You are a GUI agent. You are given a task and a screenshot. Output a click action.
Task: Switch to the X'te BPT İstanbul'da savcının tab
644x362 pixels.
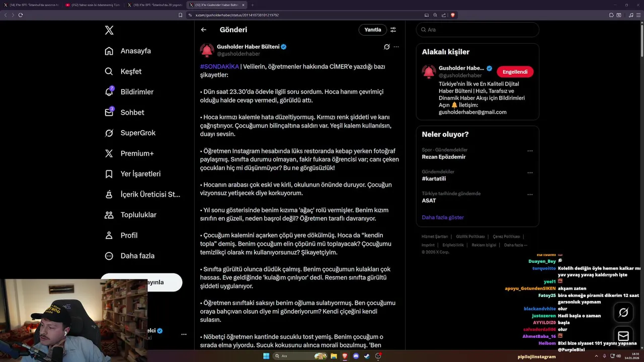pyautogui.click(x=31, y=5)
